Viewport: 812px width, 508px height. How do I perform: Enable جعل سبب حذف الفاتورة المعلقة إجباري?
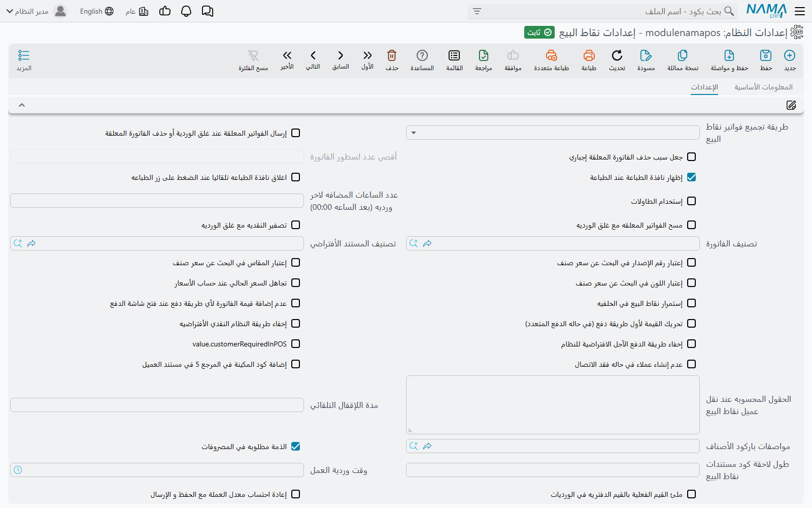(691, 157)
